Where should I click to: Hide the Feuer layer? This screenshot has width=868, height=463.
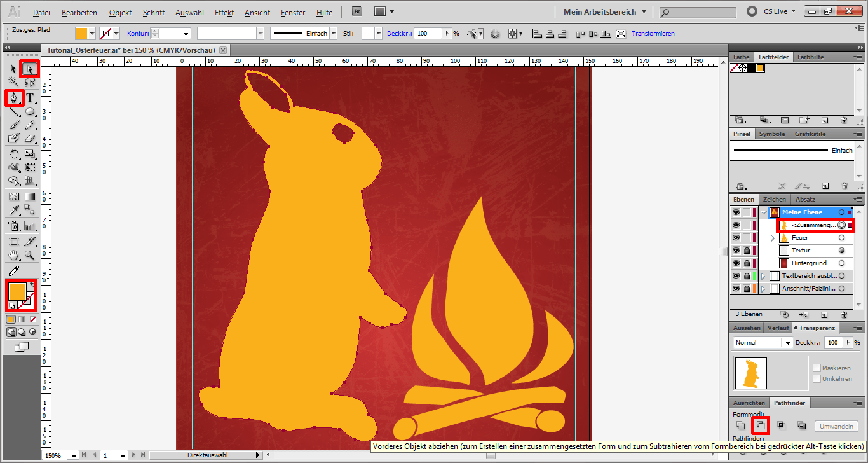pos(736,238)
